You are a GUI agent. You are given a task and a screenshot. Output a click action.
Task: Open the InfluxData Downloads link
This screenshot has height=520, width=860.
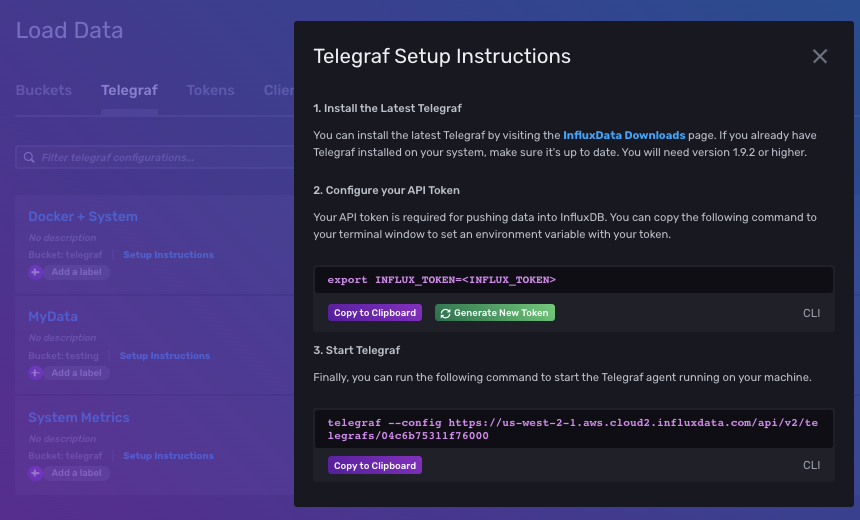(624, 135)
